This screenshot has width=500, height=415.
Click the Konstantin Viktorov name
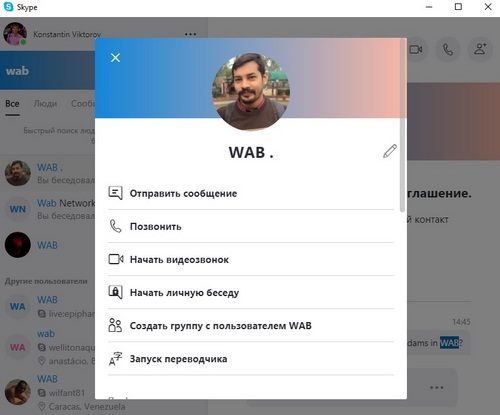pyautogui.click(x=67, y=34)
